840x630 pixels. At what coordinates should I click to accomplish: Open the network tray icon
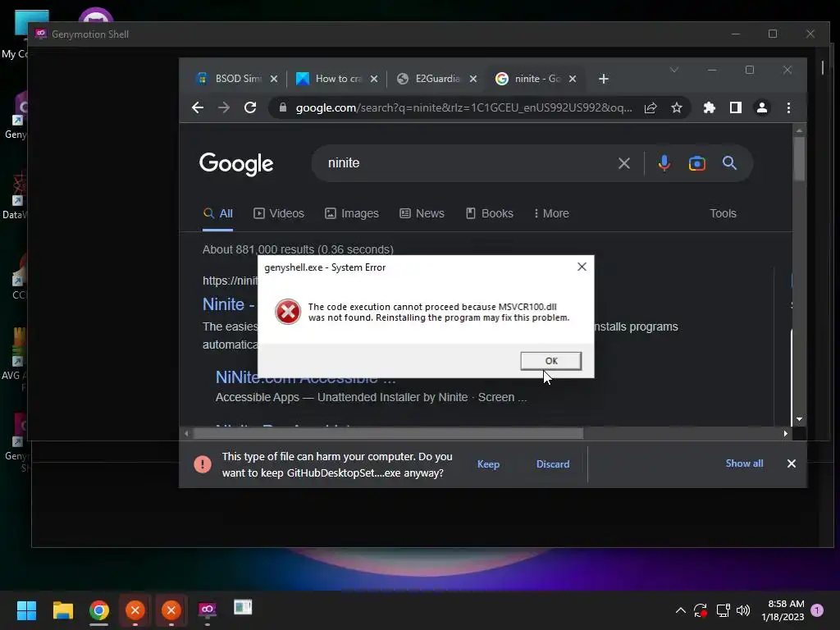[724, 610]
